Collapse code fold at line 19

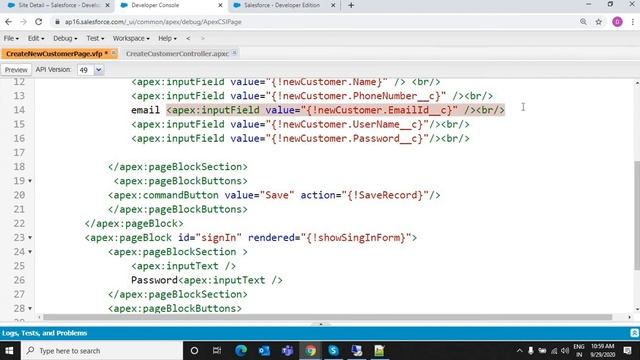[x=30, y=181]
